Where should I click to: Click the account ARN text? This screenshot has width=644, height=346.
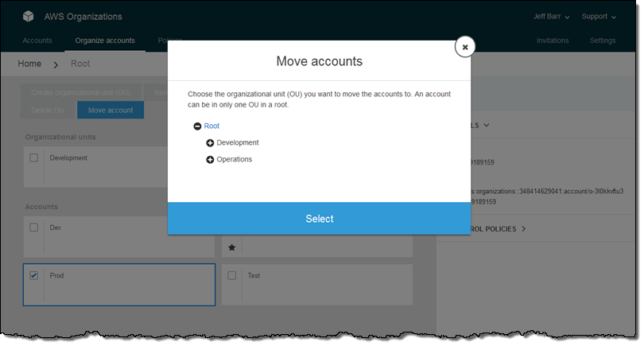(x=547, y=196)
